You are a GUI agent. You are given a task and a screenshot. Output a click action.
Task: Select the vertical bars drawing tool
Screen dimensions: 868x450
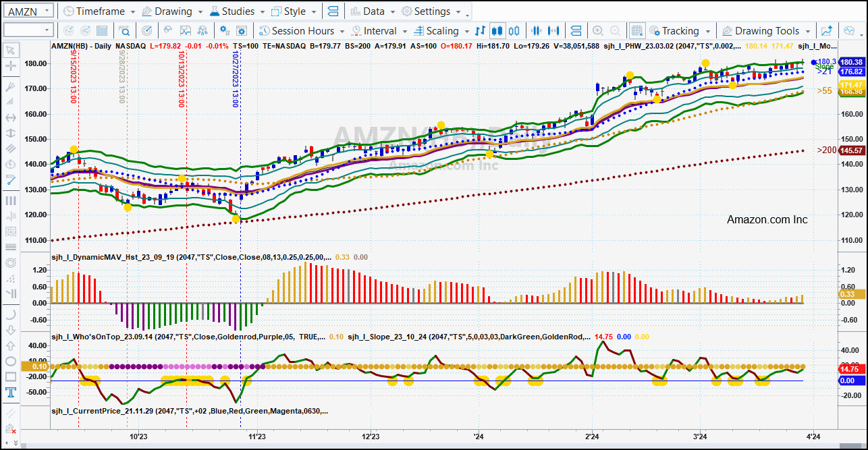pyautogui.click(x=10, y=200)
